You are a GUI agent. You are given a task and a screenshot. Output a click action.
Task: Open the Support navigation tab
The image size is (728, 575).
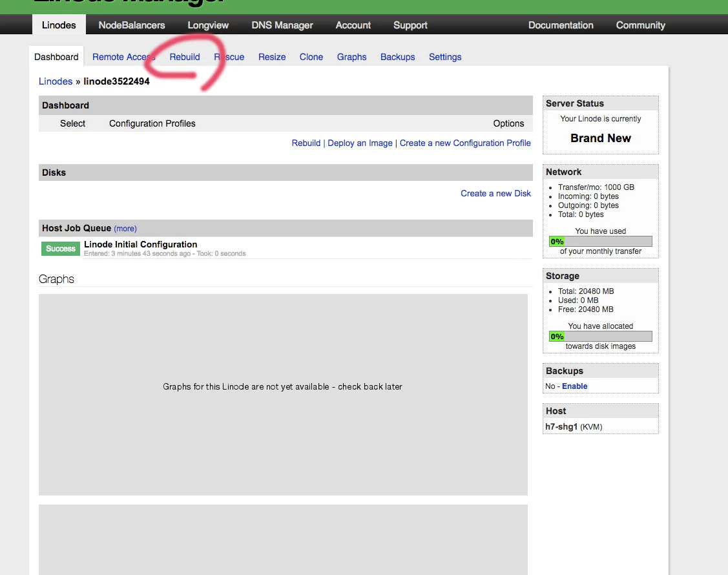pyautogui.click(x=410, y=25)
